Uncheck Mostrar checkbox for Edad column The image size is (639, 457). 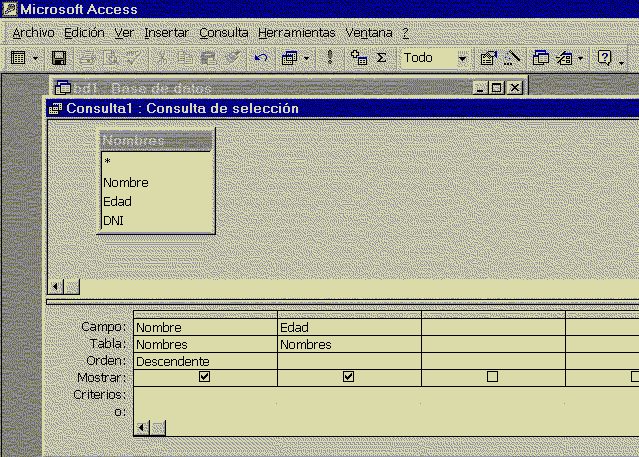[x=348, y=377]
